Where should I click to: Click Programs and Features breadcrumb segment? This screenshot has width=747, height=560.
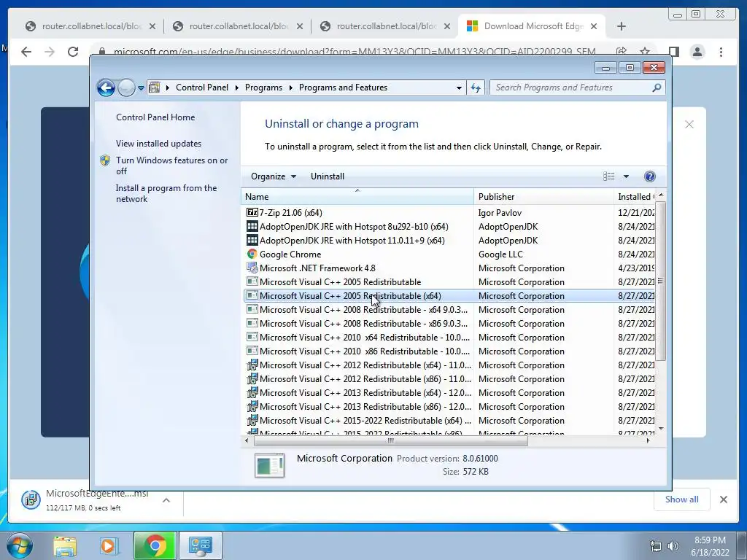click(x=343, y=87)
